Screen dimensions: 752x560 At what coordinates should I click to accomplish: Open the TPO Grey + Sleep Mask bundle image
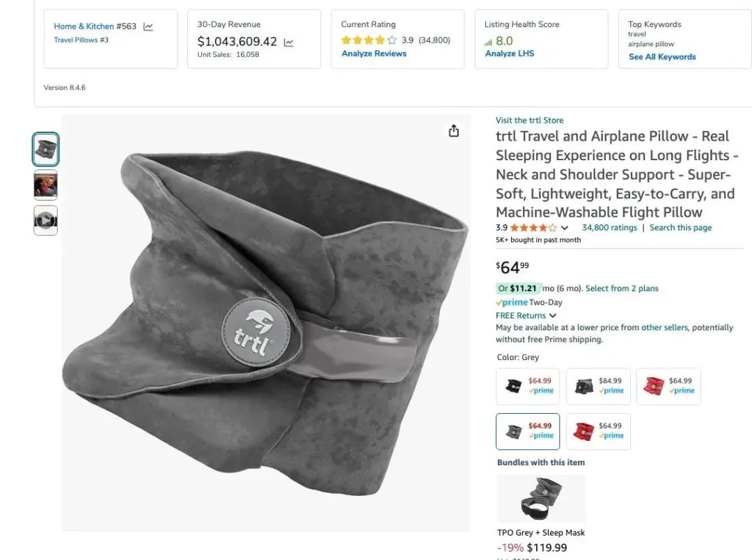click(542, 498)
